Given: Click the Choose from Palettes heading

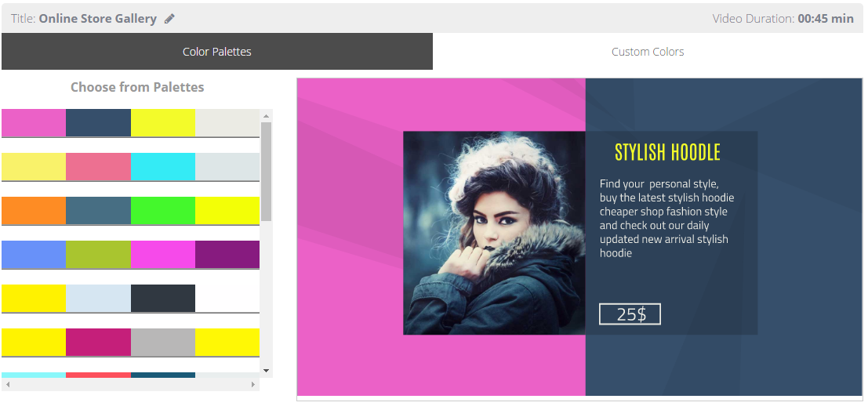Looking at the screenshot, I should point(137,87).
